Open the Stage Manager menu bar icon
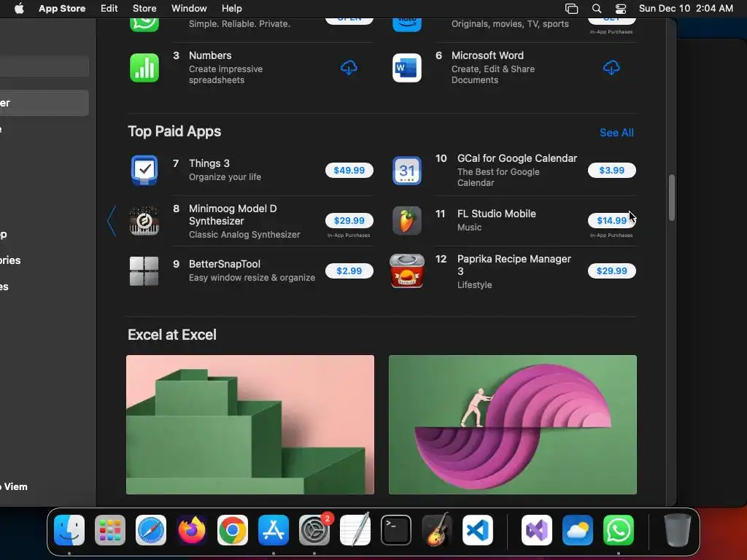747x560 pixels. [x=572, y=9]
